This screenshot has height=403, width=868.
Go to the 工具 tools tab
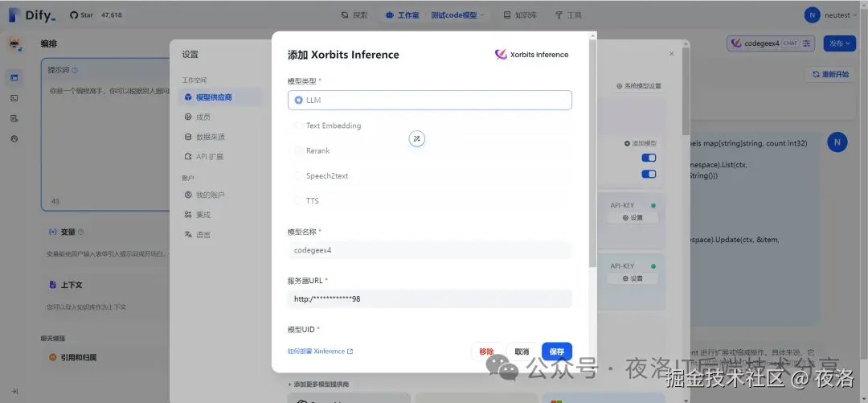coord(568,15)
